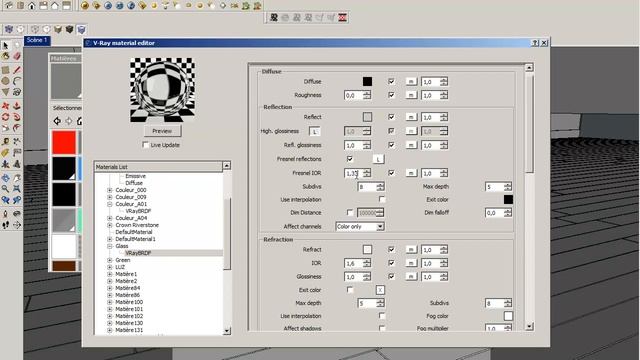Switch to Front view house icon
The image size is (640, 360).
pyautogui.click(x=31, y=5)
